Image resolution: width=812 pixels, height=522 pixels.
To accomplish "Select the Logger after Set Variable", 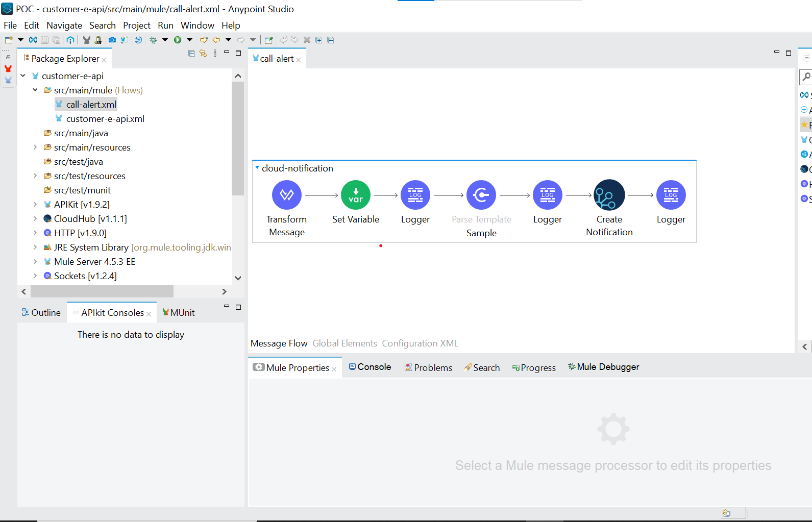I will tap(415, 195).
